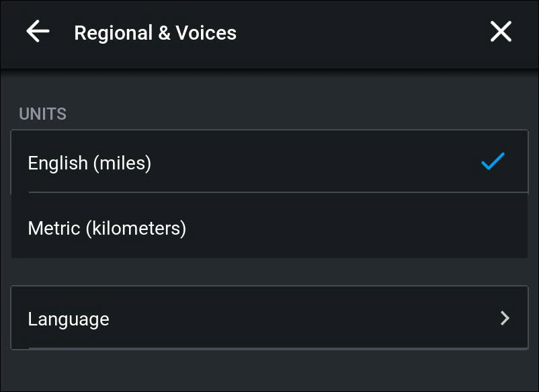Click the blue checkmark beside English (miles)
This screenshot has width=539, height=392.
point(493,162)
